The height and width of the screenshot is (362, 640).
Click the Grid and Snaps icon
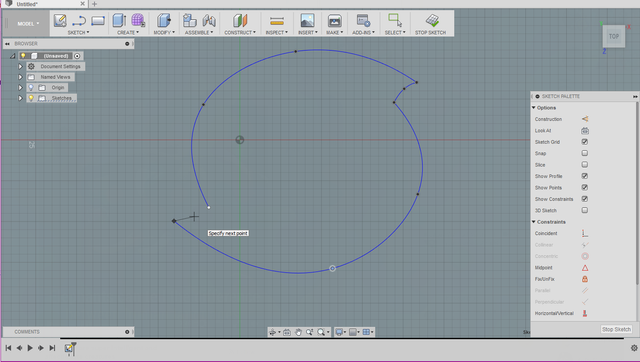(x=353, y=332)
